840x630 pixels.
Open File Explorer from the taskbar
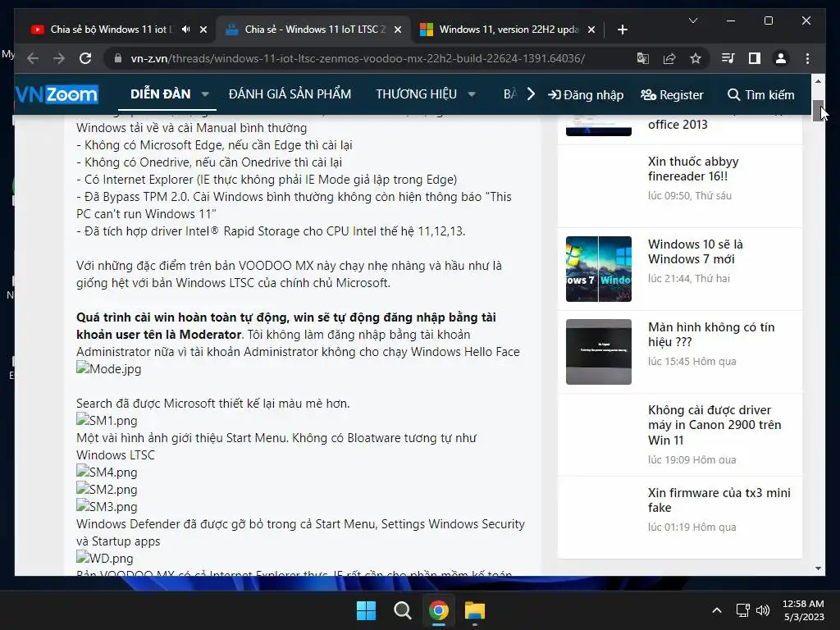[x=475, y=610]
